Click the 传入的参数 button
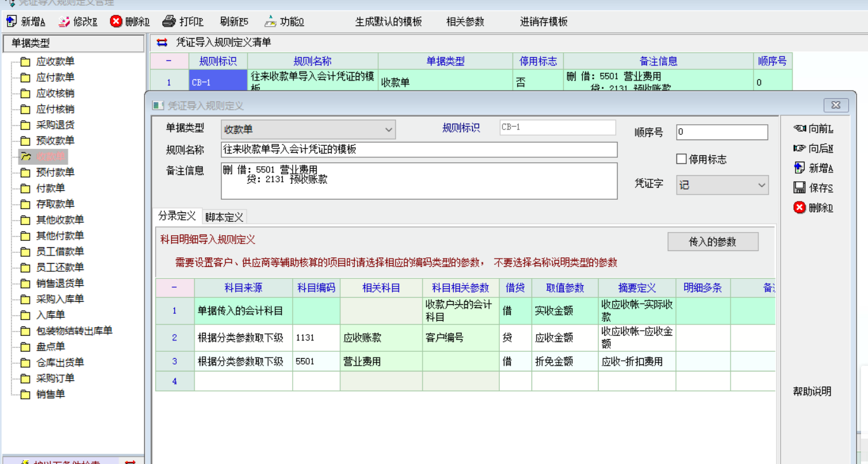The height and width of the screenshot is (464, 868). point(712,242)
